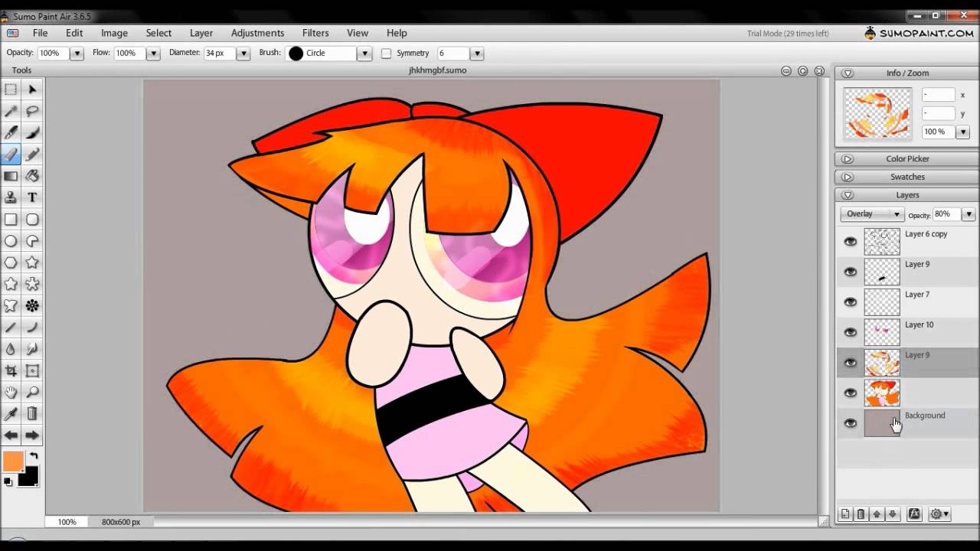Select the Zoom magnifier tool
This screenshot has width=980, height=551.
point(32,393)
